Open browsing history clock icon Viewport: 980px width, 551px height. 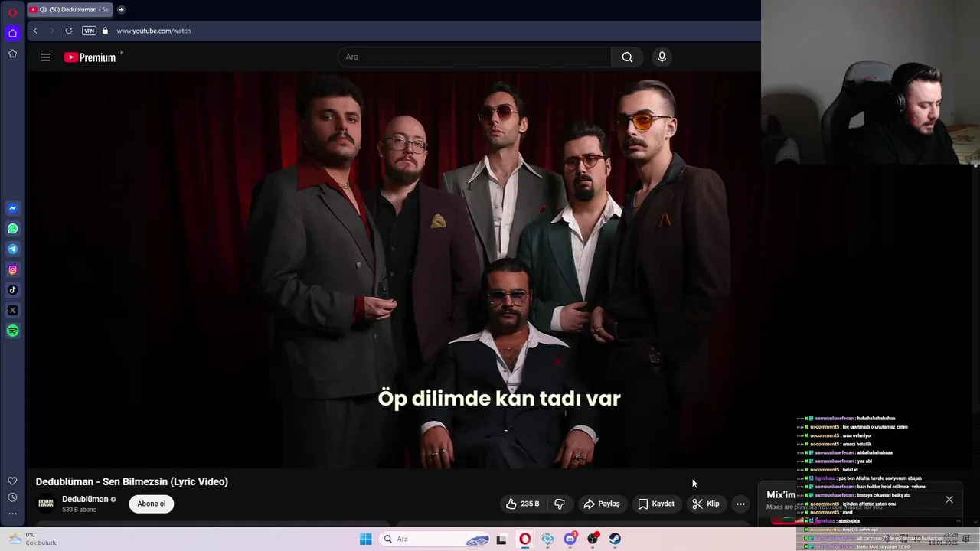[13, 497]
